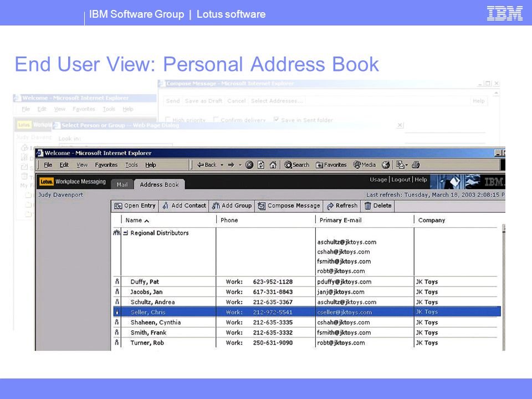532x399 pixels.
Task: Open Back history dropdown arrow
Action: coord(222,165)
